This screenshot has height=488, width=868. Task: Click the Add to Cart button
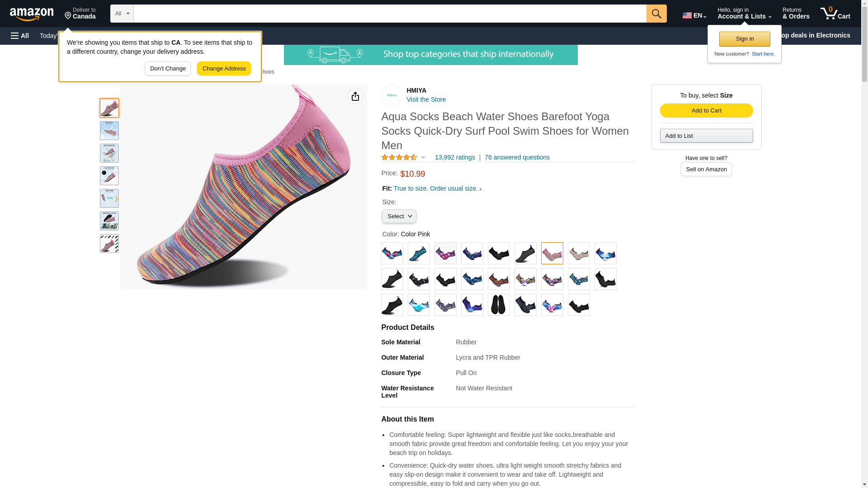click(x=706, y=111)
